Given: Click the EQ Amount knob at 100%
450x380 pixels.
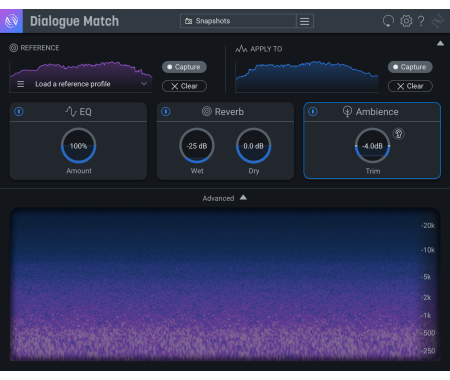Looking at the screenshot, I should click(x=78, y=146).
